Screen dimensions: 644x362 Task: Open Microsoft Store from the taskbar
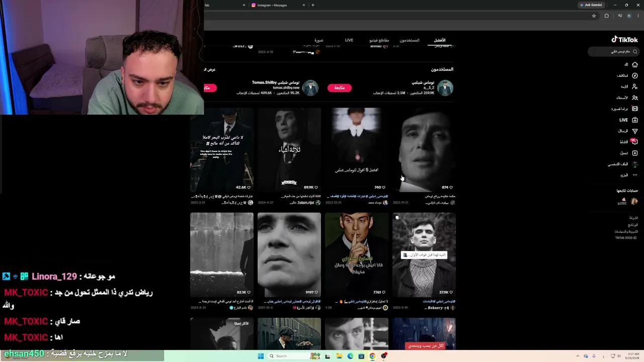click(361, 356)
